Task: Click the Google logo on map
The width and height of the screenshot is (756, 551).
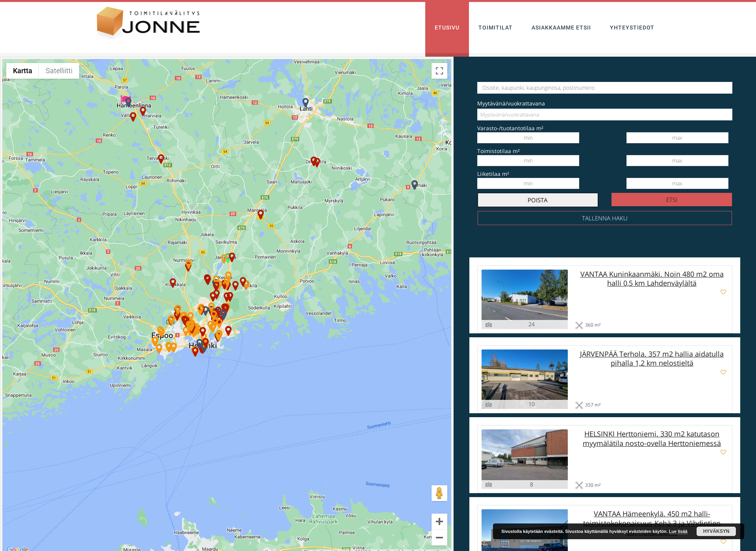Action: coord(17,548)
